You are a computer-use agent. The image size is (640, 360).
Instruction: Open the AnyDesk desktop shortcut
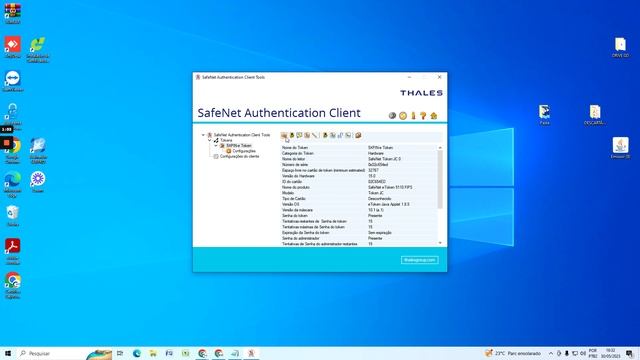click(13, 47)
